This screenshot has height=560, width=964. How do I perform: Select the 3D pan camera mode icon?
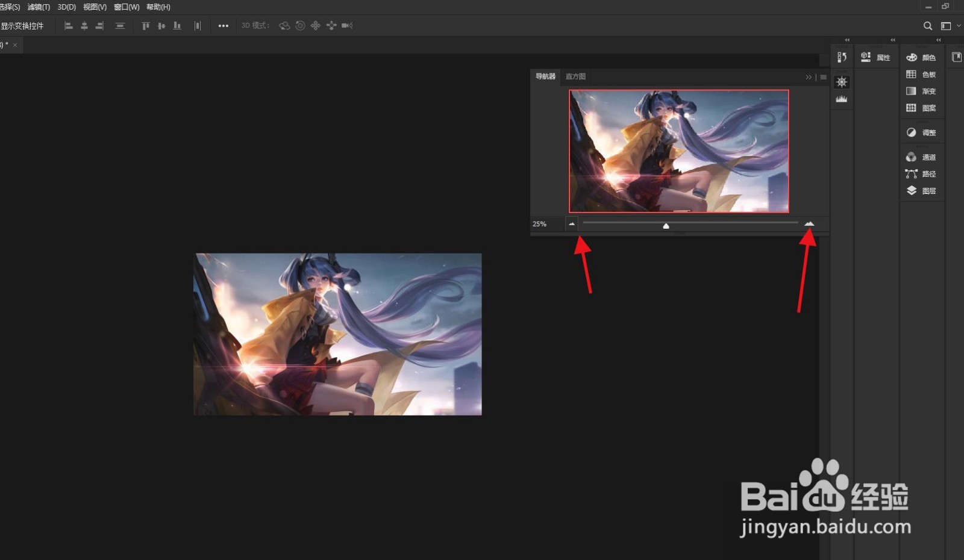tap(316, 26)
